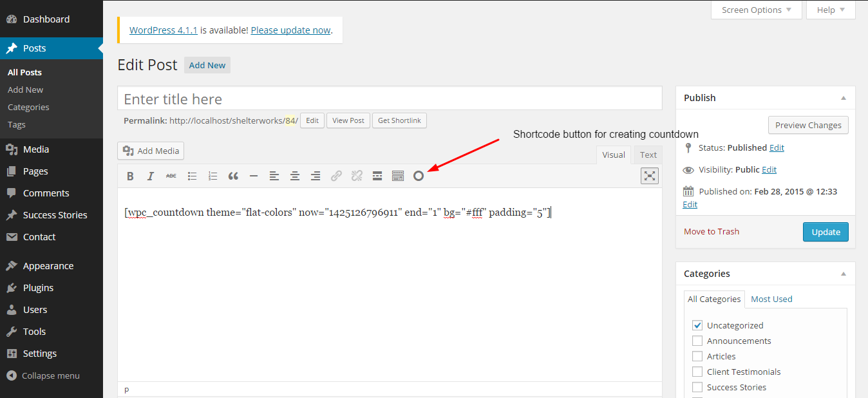Switch to the Visual editor tab
The height and width of the screenshot is (398, 868).
614,155
